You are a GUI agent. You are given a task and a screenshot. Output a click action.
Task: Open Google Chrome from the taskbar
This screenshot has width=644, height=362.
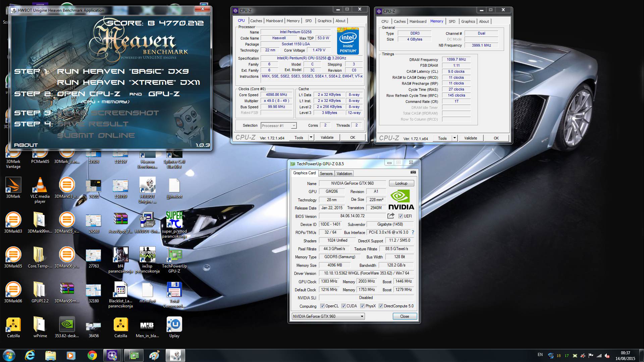[x=92, y=355]
